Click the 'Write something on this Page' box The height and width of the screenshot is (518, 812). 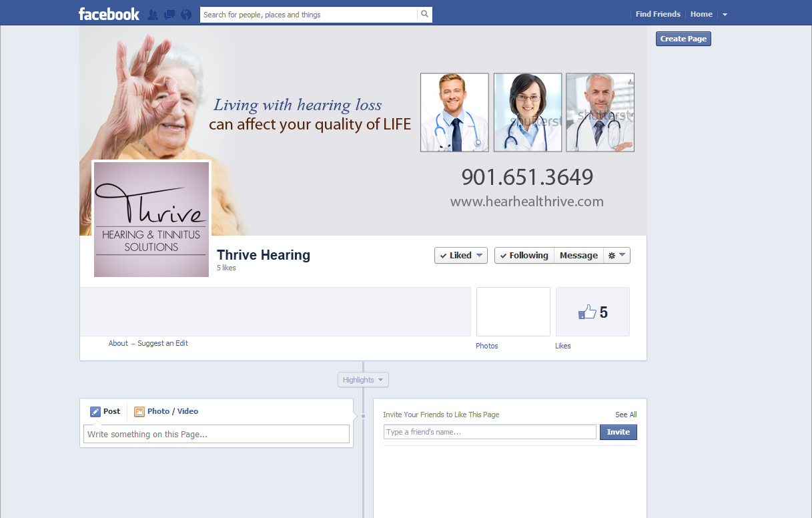216,434
